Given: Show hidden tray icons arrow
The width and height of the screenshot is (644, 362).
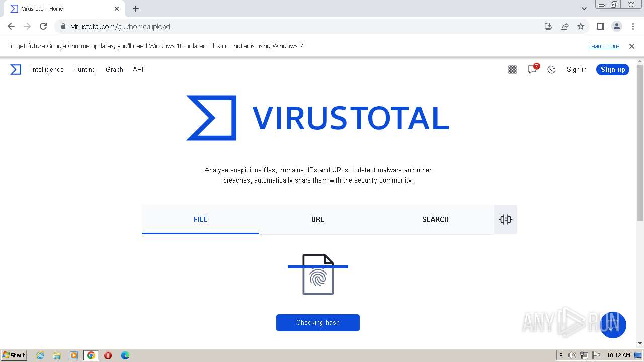Looking at the screenshot, I should [x=561, y=355].
